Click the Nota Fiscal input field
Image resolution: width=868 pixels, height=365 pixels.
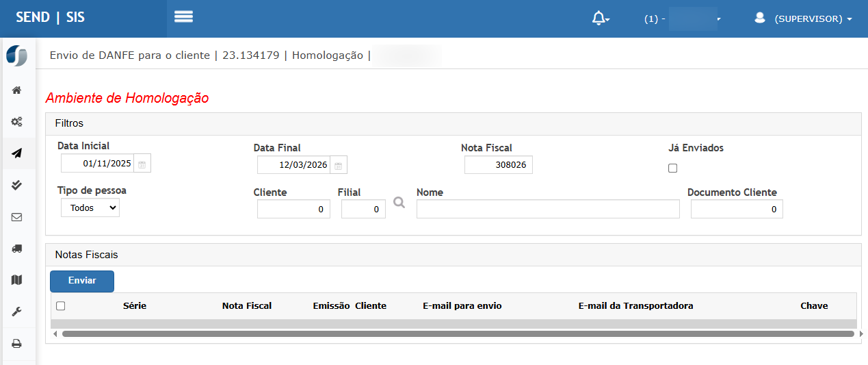498,165
